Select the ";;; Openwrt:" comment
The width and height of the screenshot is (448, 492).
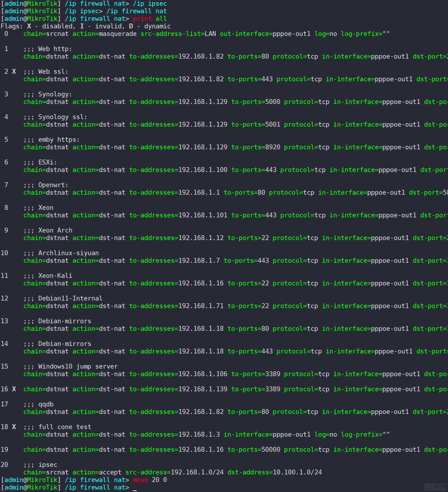click(46, 185)
